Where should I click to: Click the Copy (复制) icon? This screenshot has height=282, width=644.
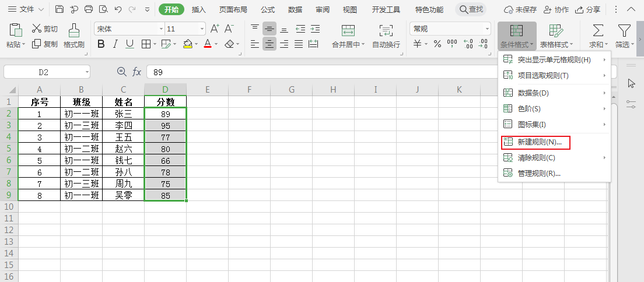pyautogui.click(x=37, y=44)
